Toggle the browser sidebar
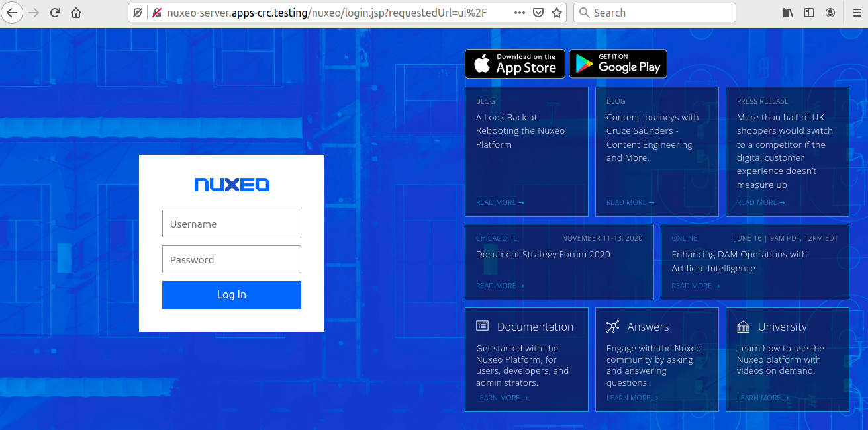 pos(809,13)
